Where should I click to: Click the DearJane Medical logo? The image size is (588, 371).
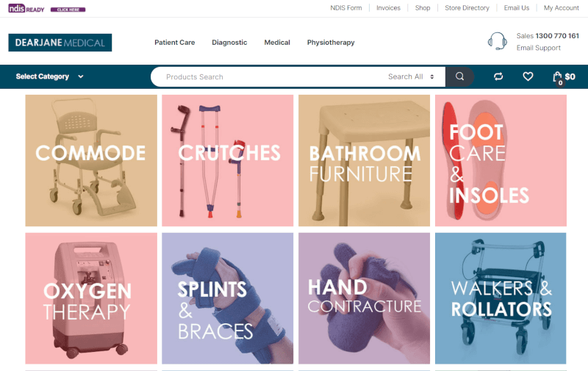[60, 43]
